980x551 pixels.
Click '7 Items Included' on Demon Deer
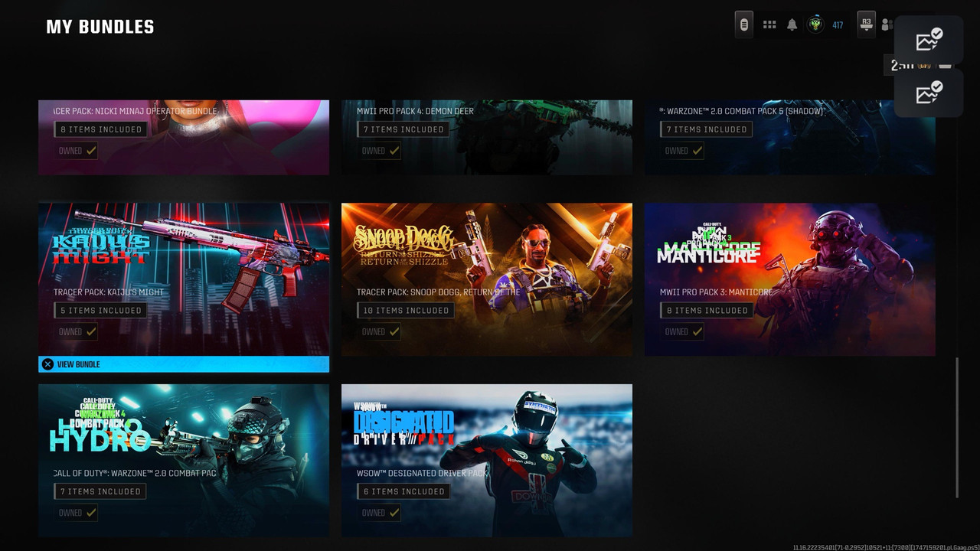403,129
